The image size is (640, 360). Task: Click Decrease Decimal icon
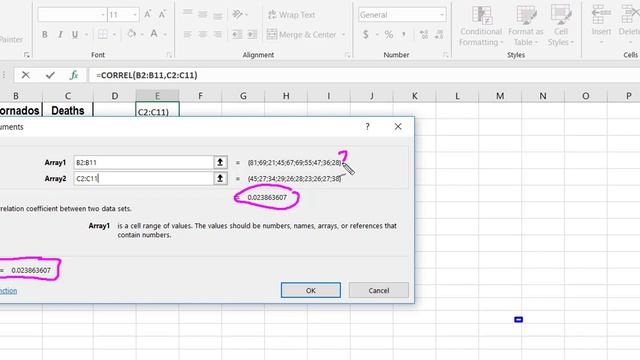coord(439,35)
